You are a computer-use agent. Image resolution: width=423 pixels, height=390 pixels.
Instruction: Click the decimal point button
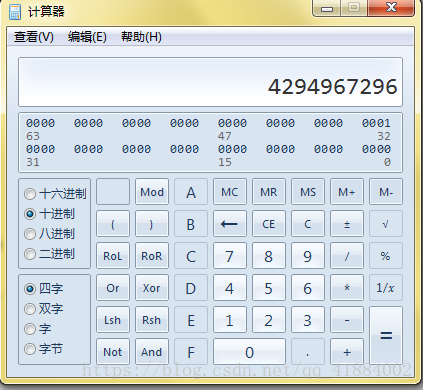(308, 352)
